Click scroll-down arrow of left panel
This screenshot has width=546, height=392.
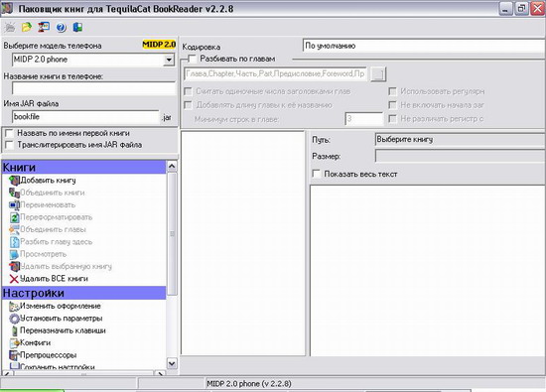click(x=172, y=364)
